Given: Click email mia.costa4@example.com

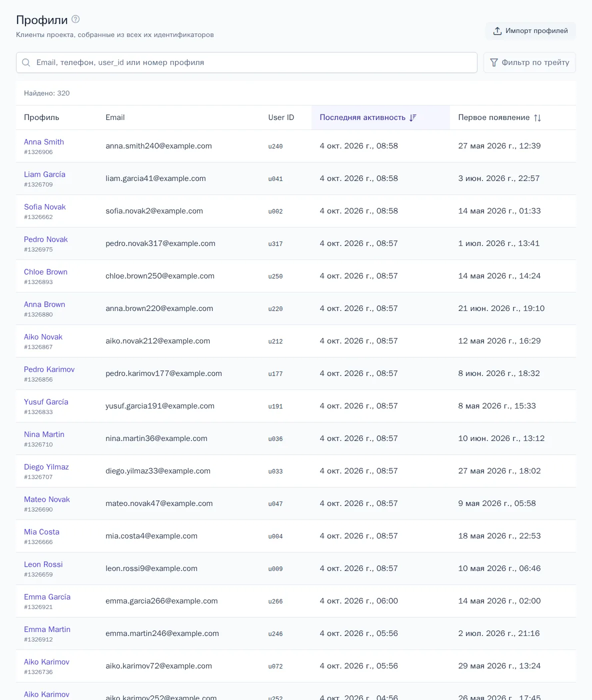Looking at the screenshot, I should (151, 536).
